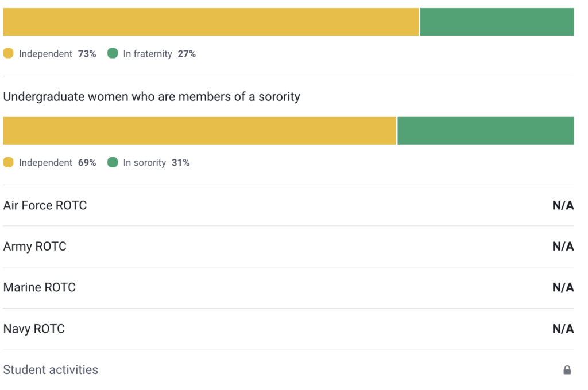The width and height of the screenshot is (588, 390).
Task: Click the yellow Independent sorority legend swatch
Action: click(8, 163)
